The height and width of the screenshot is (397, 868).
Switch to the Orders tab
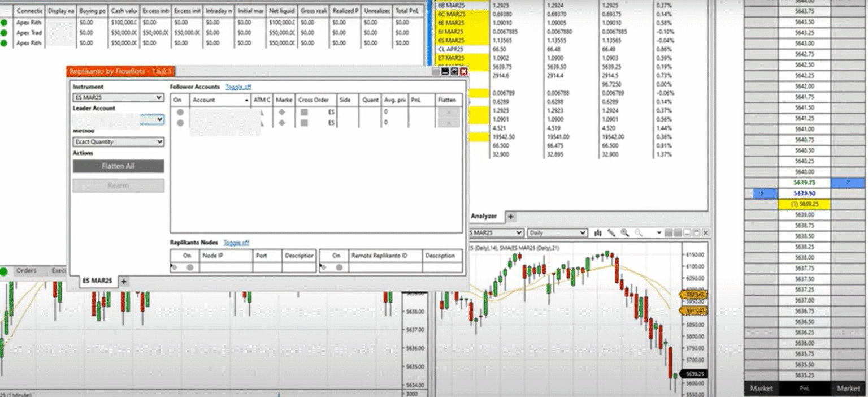27,271
